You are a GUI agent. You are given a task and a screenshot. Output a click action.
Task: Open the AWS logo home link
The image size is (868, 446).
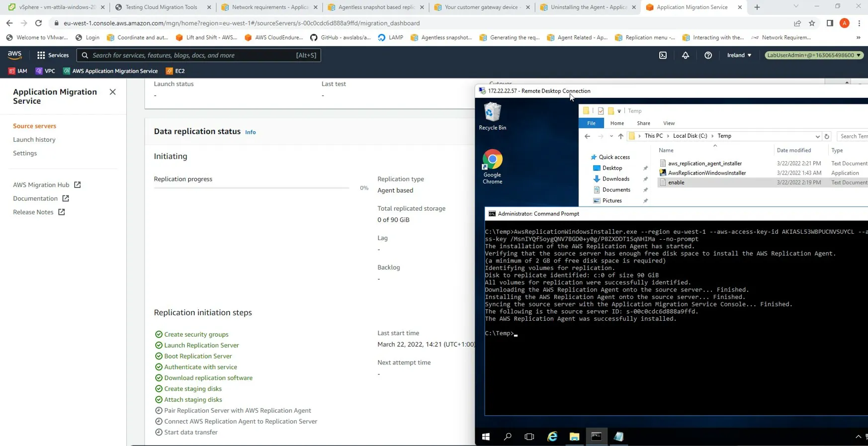(x=14, y=55)
